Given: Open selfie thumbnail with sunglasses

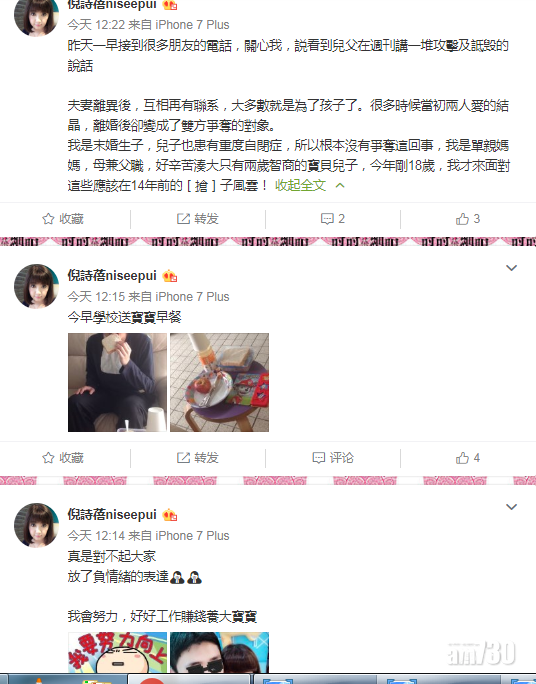Looking at the screenshot, I should [219, 653].
